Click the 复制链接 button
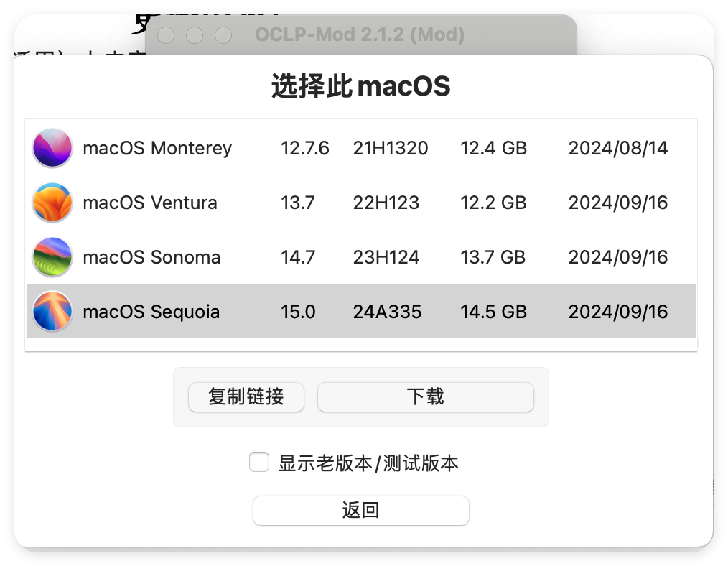 [246, 397]
